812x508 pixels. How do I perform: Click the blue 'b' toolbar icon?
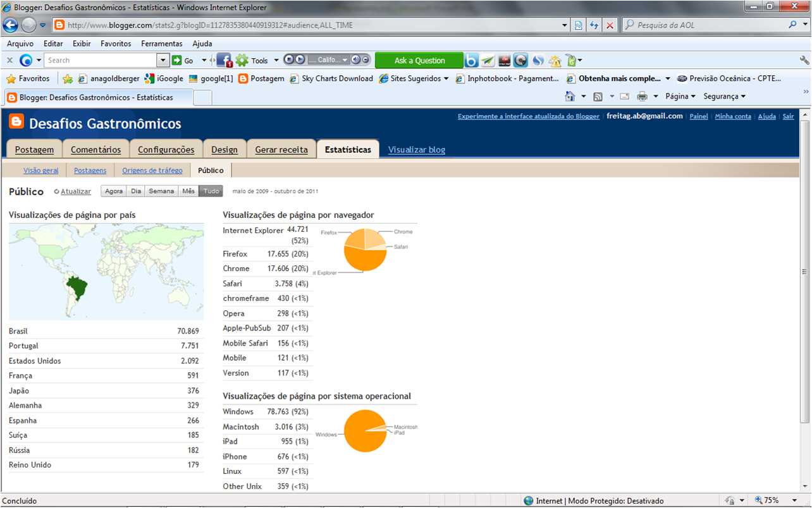coord(471,61)
